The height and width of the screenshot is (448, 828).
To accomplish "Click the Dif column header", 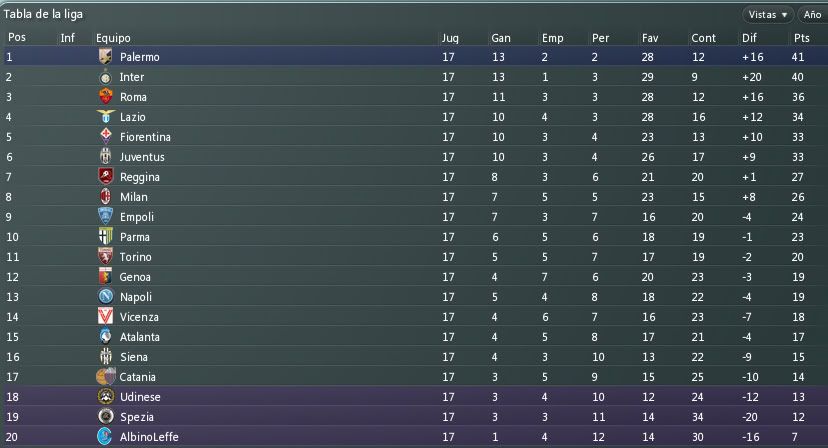I will [750, 38].
